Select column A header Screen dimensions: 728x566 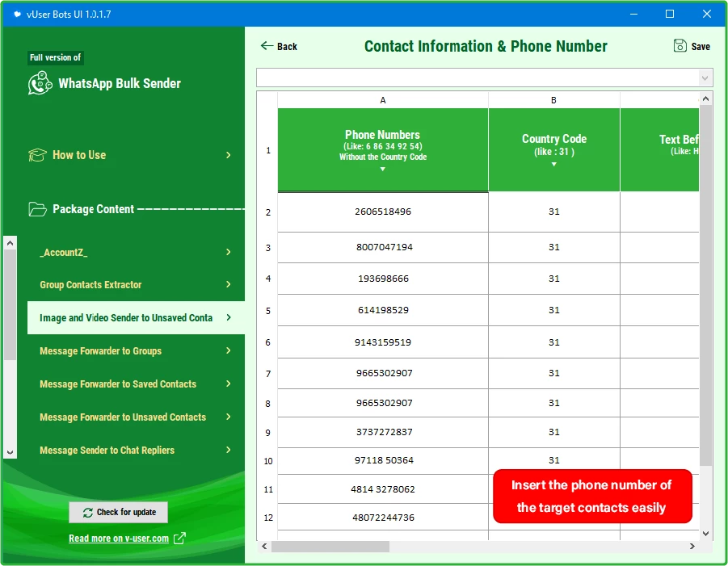pos(383,100)
